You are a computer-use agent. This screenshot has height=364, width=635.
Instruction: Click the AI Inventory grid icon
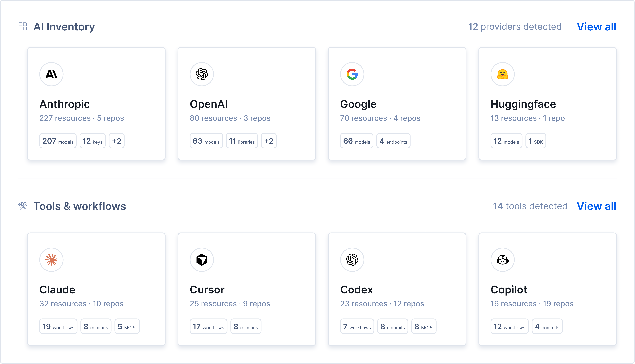click(x=23, y=27)
